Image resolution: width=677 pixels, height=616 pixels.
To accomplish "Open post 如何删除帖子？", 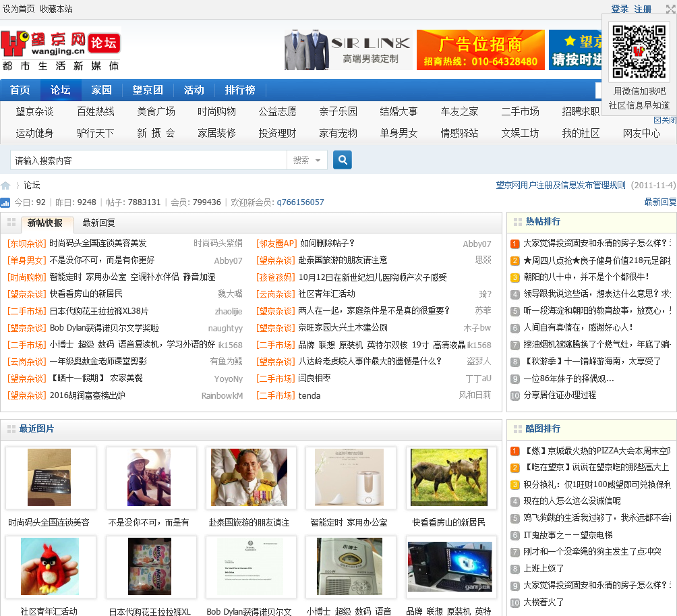I will [327, 243].
